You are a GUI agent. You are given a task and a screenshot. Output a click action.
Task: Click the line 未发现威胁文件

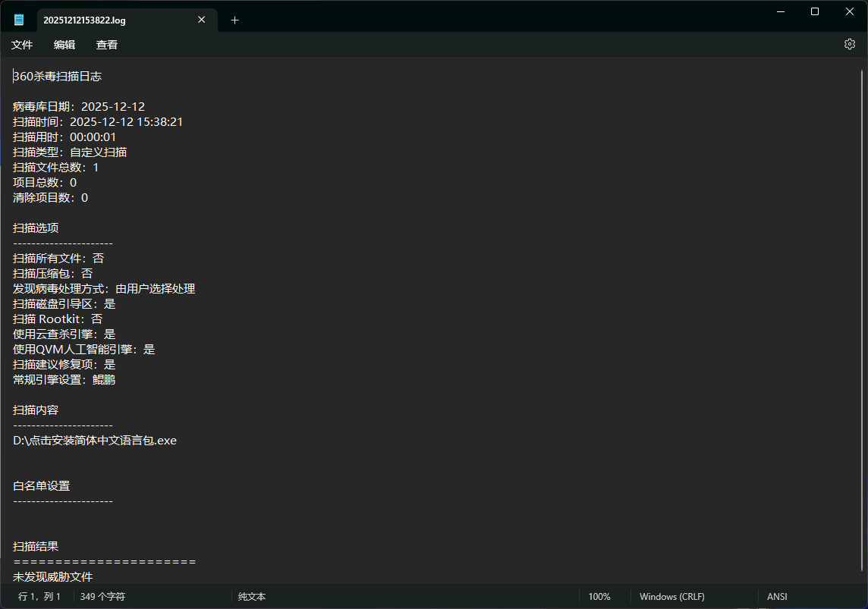tap(52, 577)
